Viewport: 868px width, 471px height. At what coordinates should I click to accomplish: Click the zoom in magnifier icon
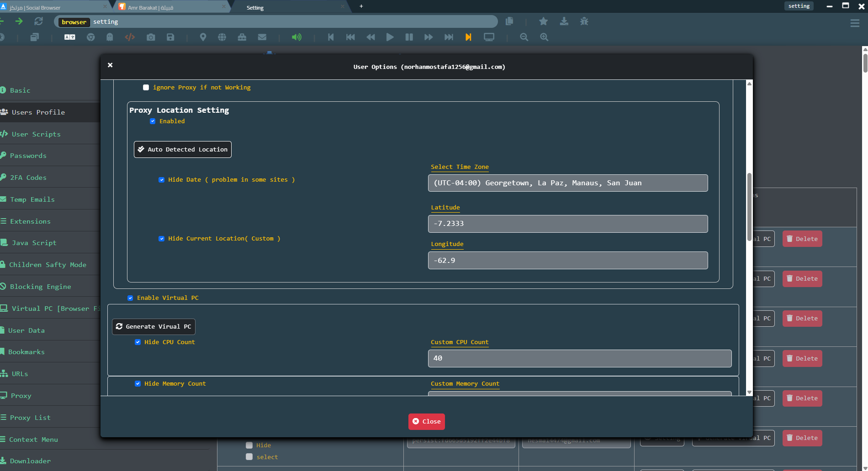click(x=544, y=37)
